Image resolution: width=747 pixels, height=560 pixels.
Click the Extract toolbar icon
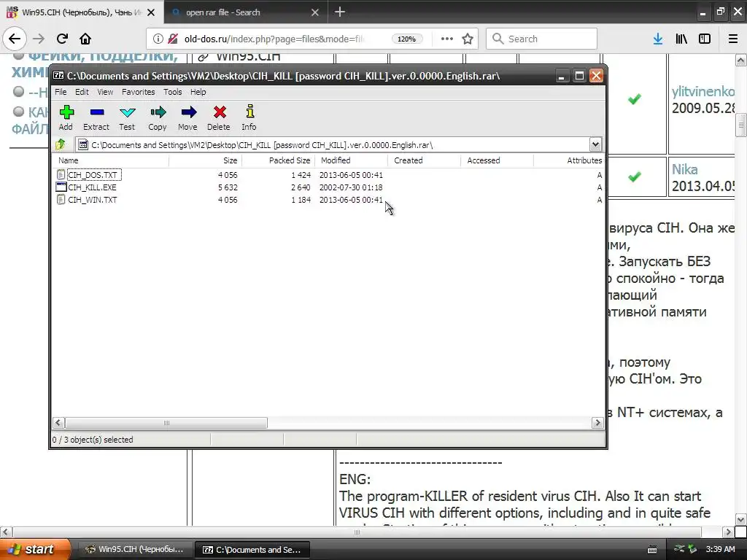[x=96, y=117]
